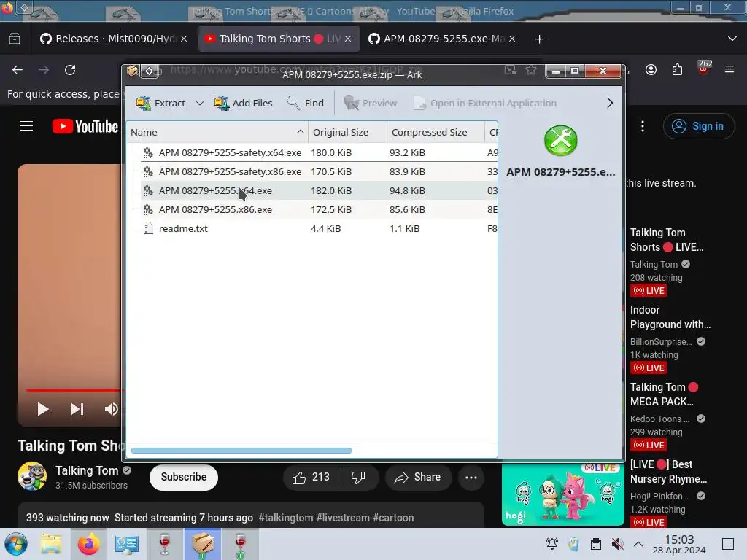The image size is (747, 560).
Task: Skip to next YouTube video
Action: (77, 409)
